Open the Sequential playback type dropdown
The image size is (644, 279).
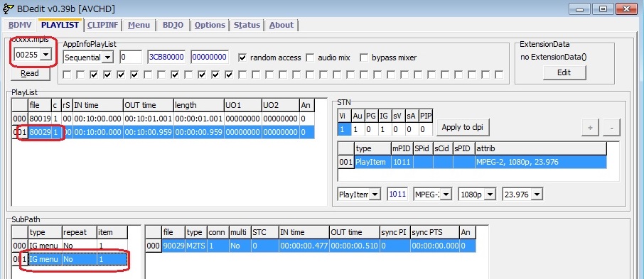point(107,58)
